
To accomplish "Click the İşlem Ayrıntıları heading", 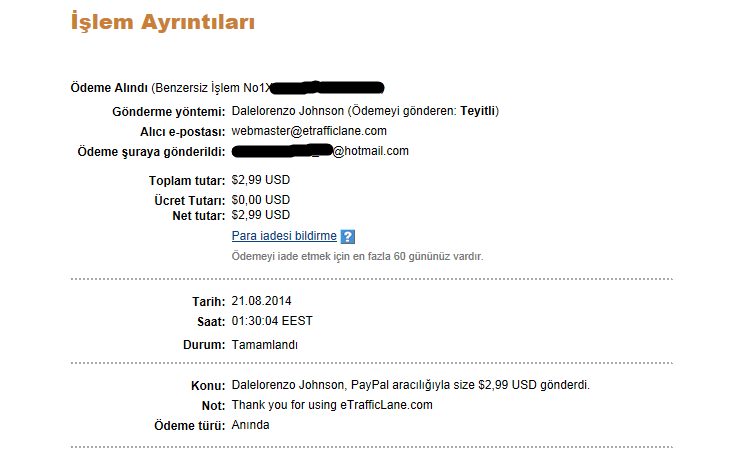I will [163, 22].
